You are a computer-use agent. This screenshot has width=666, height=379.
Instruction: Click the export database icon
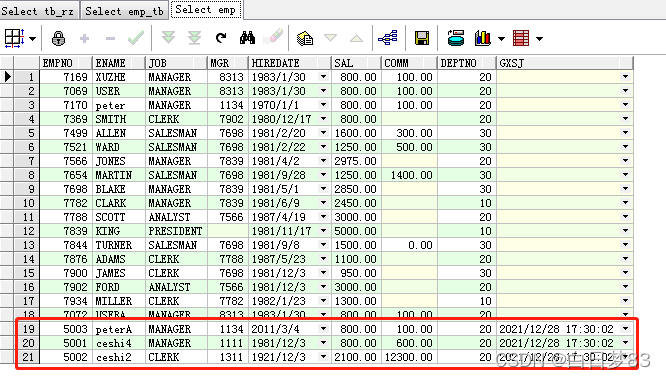pos(456,38)
